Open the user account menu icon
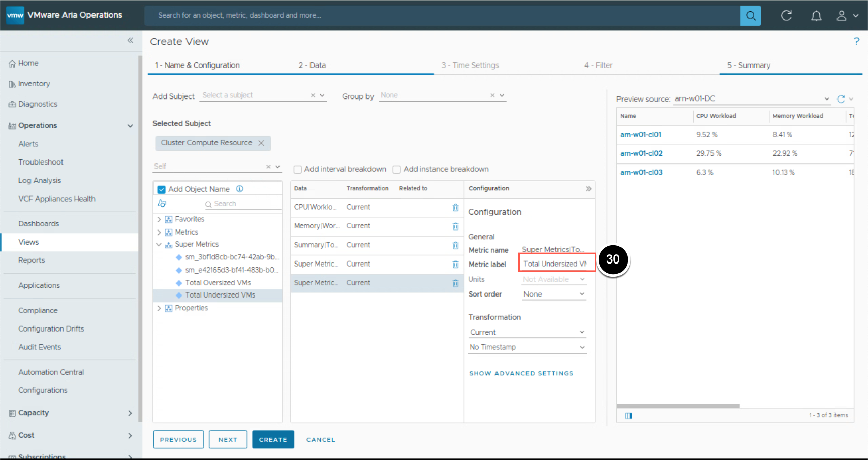This screenshot has height=460, width=868. (x=842, y=16)
